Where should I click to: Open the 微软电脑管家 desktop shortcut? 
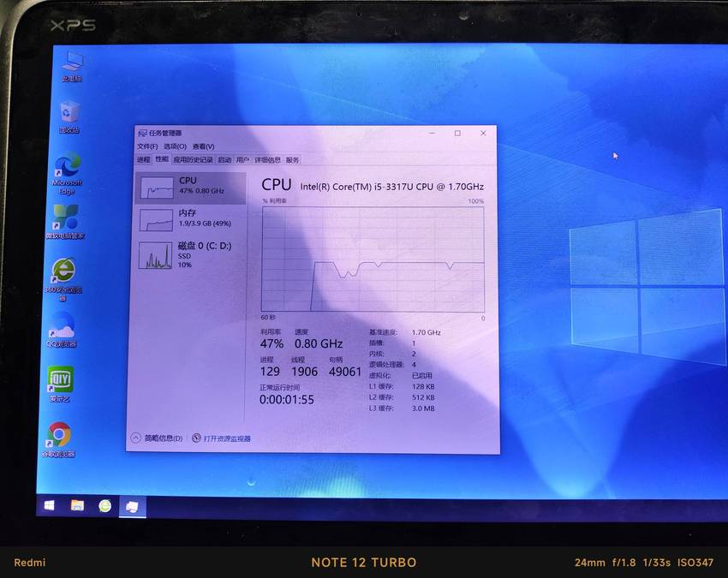click(x=65, y=222)
